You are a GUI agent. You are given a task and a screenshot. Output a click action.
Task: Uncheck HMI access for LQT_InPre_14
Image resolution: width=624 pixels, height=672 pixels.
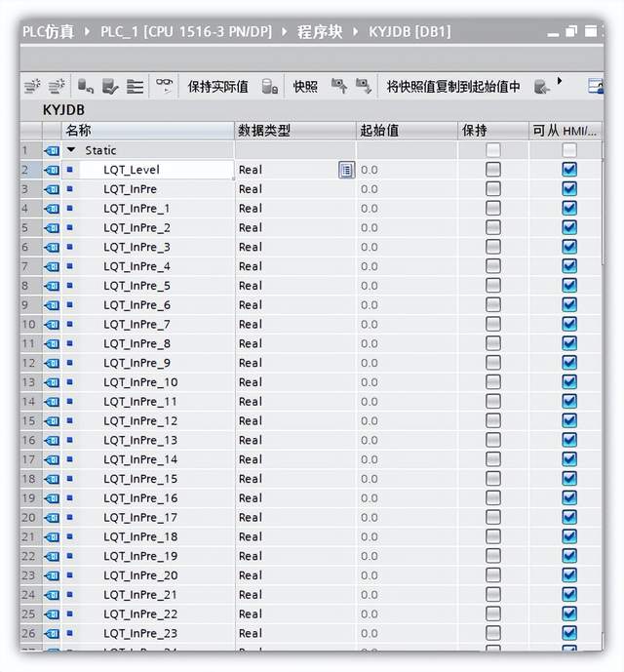tap(569, 459)
